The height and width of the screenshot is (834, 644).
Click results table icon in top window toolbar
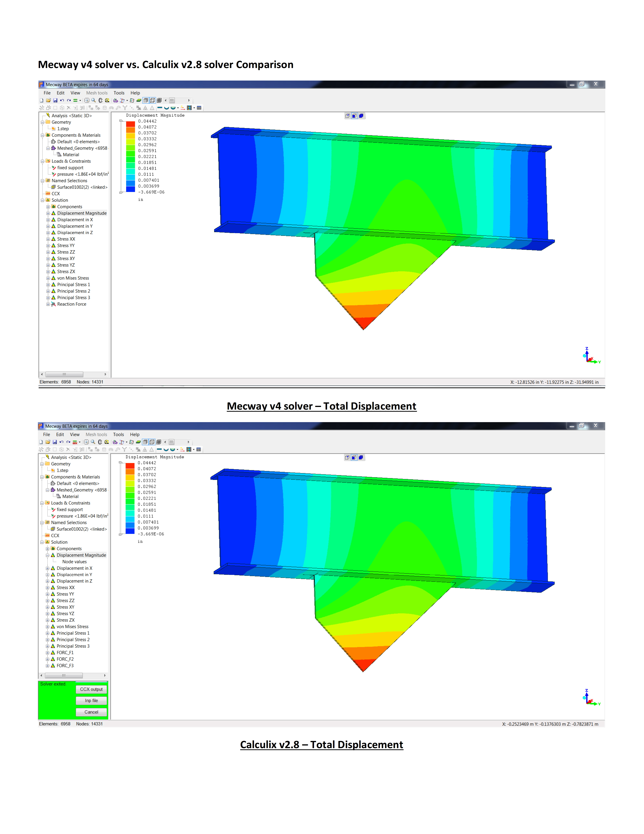coord(199,108)
